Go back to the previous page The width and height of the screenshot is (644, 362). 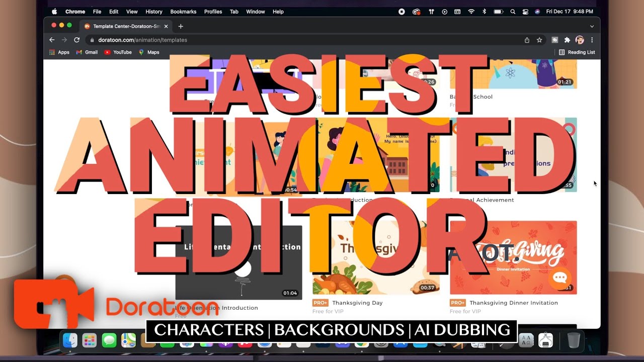(x=52, y=40)
